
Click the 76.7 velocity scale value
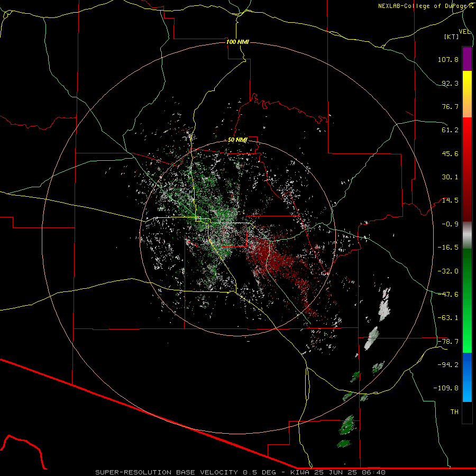pos(450,106)
